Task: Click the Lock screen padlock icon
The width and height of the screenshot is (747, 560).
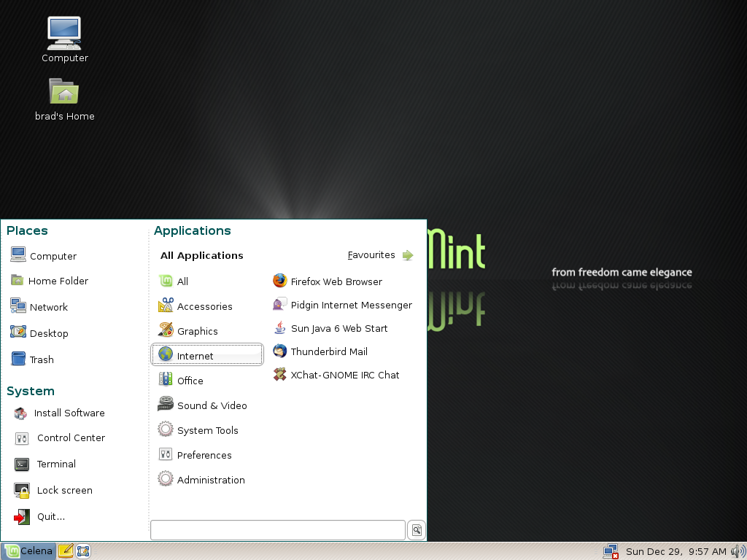Action: point(22,491)
